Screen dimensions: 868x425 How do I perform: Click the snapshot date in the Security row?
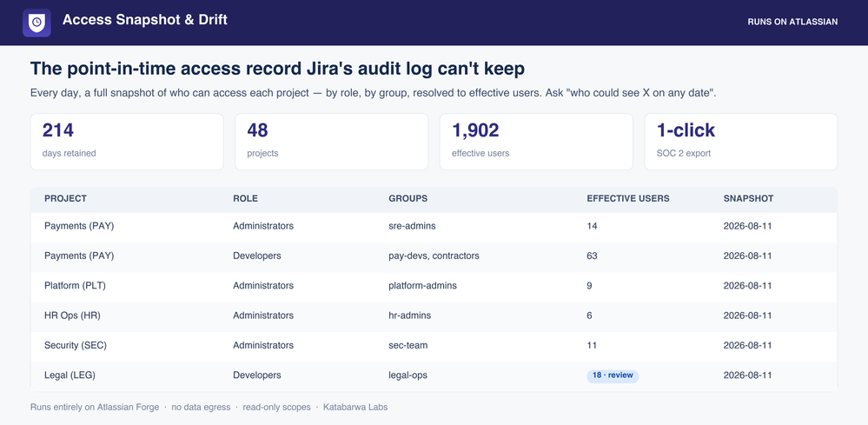pos(747,346)
